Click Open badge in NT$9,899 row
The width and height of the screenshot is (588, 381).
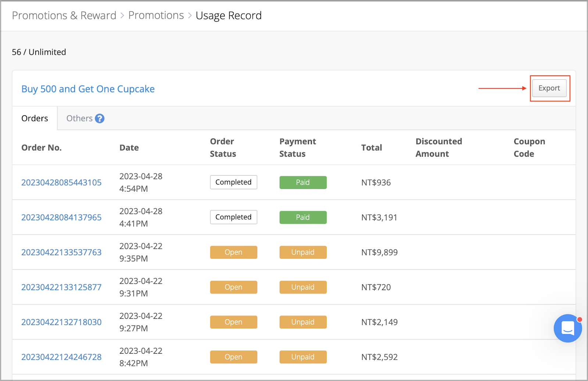tap(234, 252)
